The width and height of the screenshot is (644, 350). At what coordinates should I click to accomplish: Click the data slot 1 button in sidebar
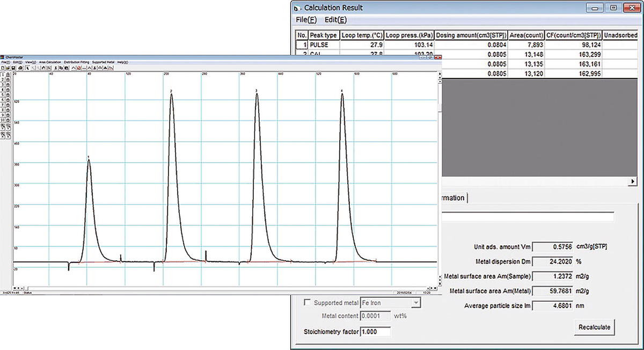pyautogui.click(x=3, y=75)
